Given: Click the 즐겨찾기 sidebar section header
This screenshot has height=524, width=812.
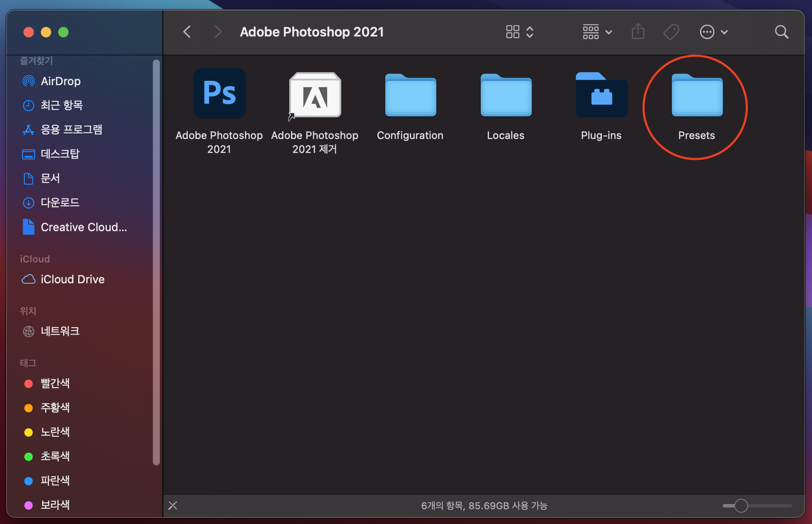Looking at the screenshot, I should [x=36, y=61].
